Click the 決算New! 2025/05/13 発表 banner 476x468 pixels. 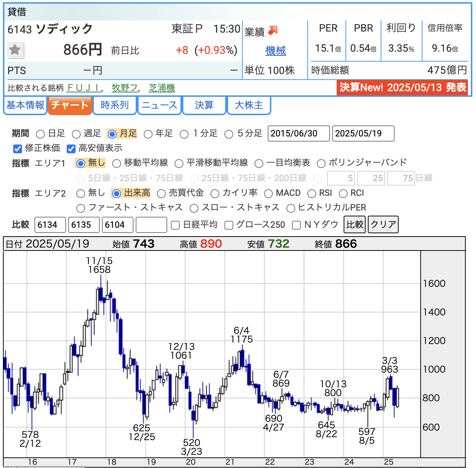[402, 87]
